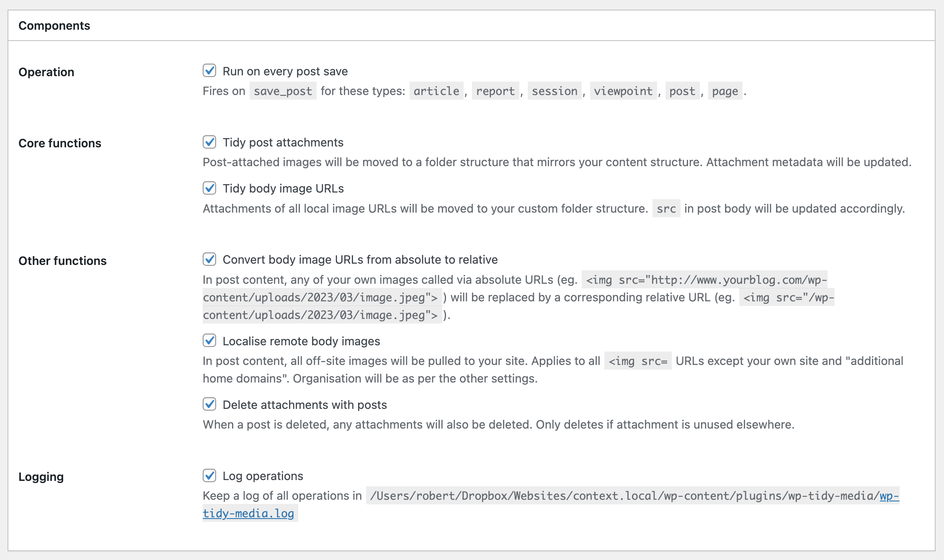Click the 'Tidy body image URLs' label text
The image size is (944, 560).
(283, 188)
